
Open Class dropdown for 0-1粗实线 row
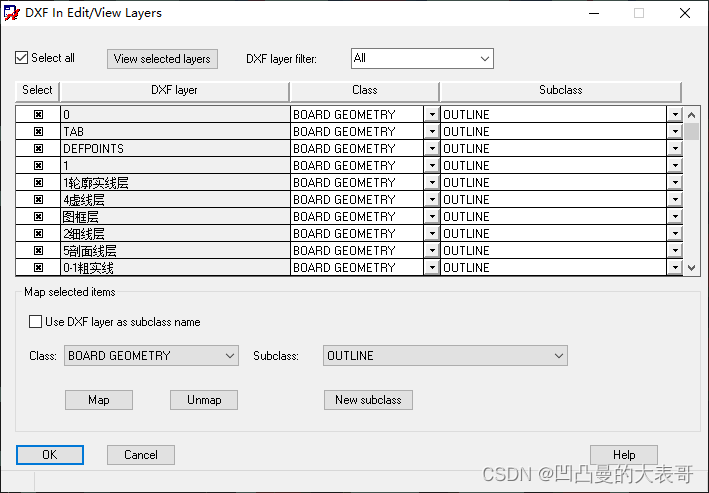click(x=432, y=268)
